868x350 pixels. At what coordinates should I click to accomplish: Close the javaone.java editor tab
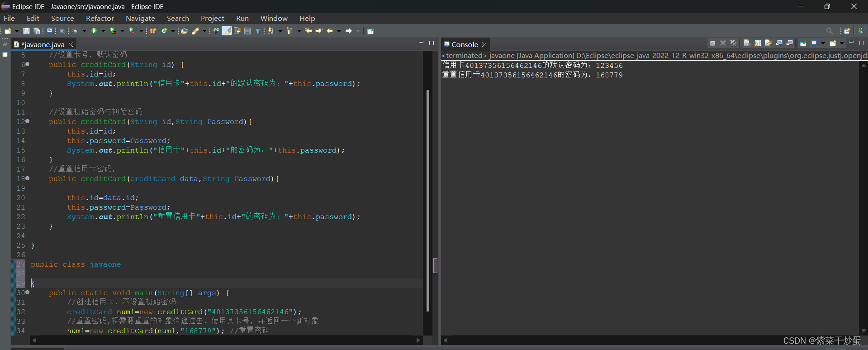(x=71, y=44)
